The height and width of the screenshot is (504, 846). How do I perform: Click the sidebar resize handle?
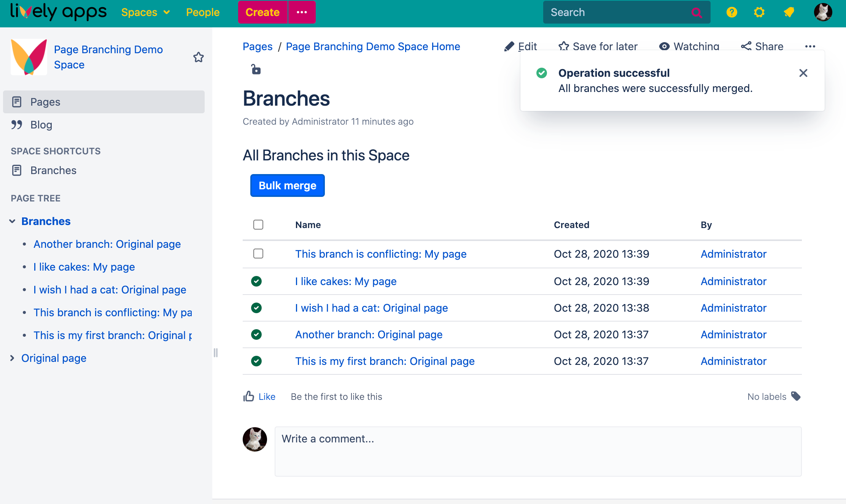pyautogui.click(x=216, y=353)
